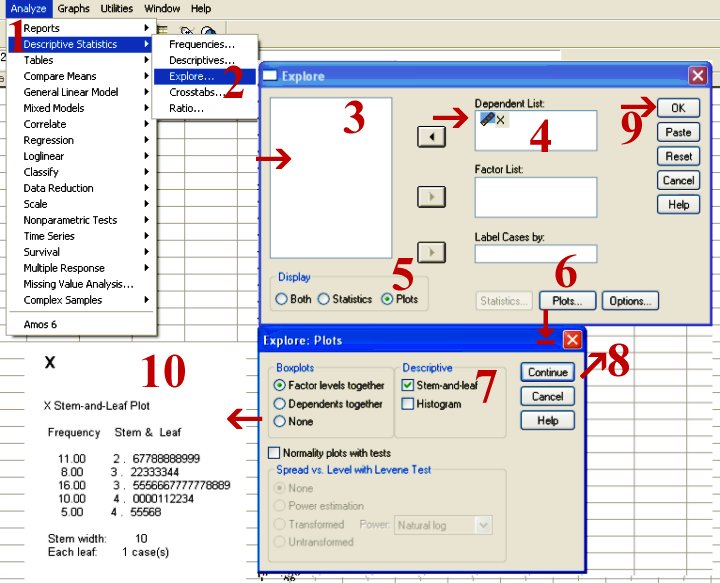This screenshot has width=720, height=583.
Task: Open the Graphs menu
Action: click(73, 9)
